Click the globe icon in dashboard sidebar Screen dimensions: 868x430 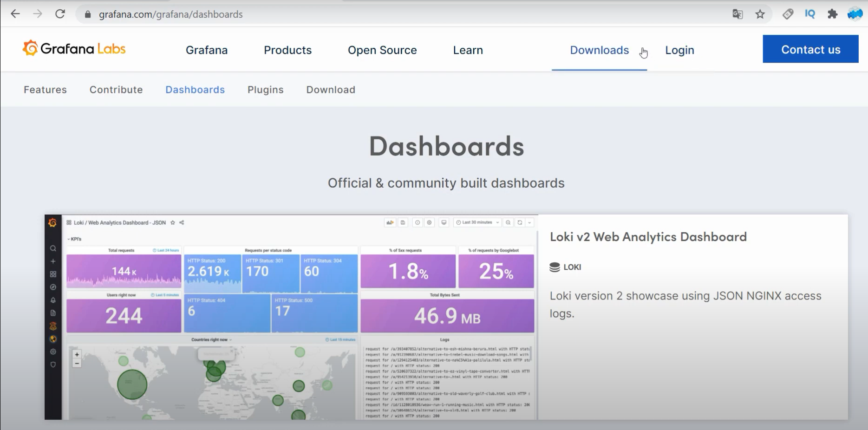[53, 339]
